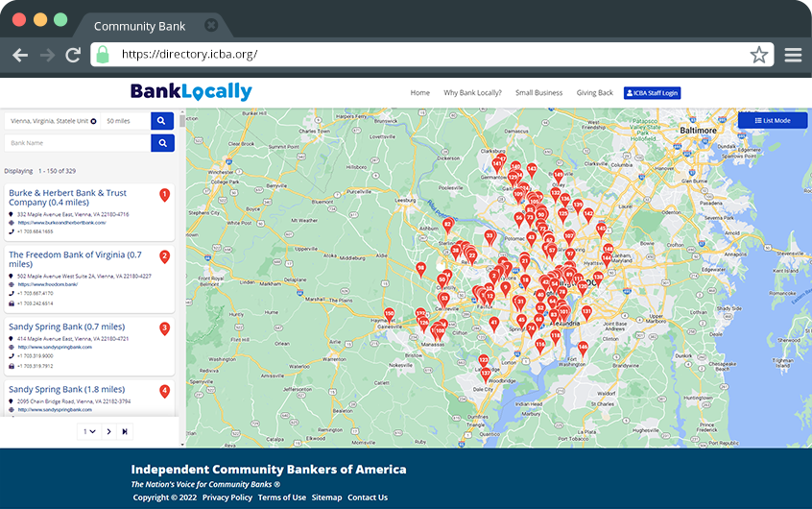Click the ICBA Staff Login button
The height and width of the screenshot is (509, 812).
(652, 93)
